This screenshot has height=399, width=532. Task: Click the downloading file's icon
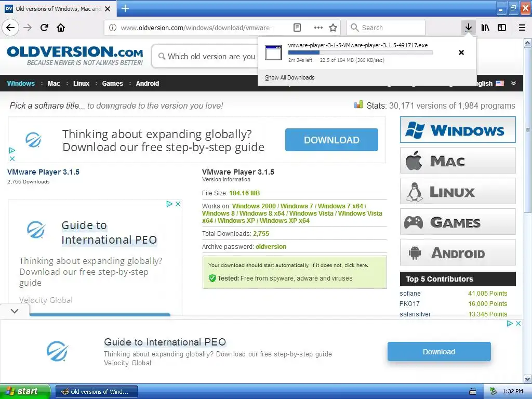click(273, 52)
